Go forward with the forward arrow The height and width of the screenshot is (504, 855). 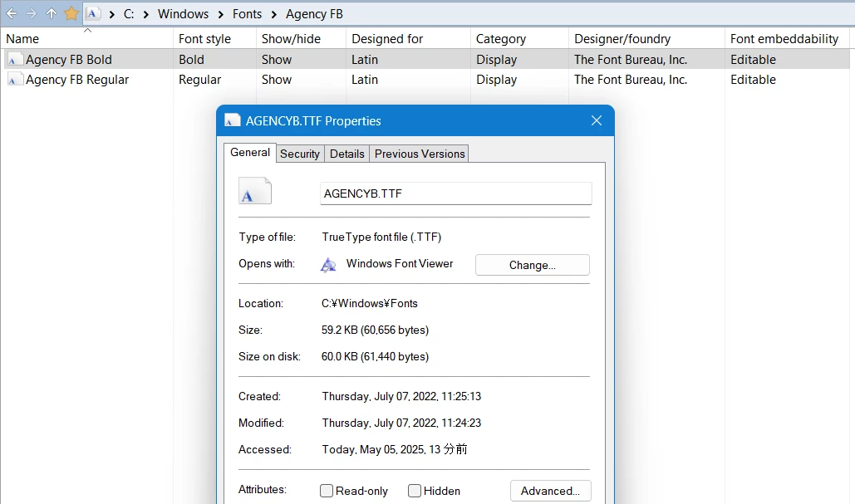32,13
